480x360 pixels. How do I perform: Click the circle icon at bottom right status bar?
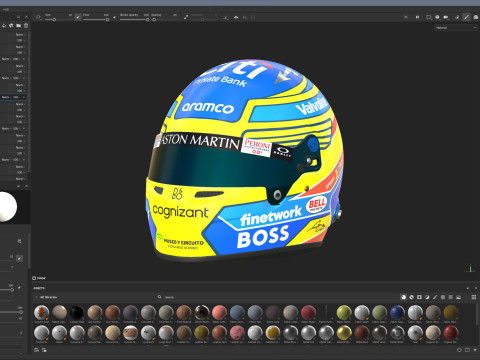click(459, 350)
